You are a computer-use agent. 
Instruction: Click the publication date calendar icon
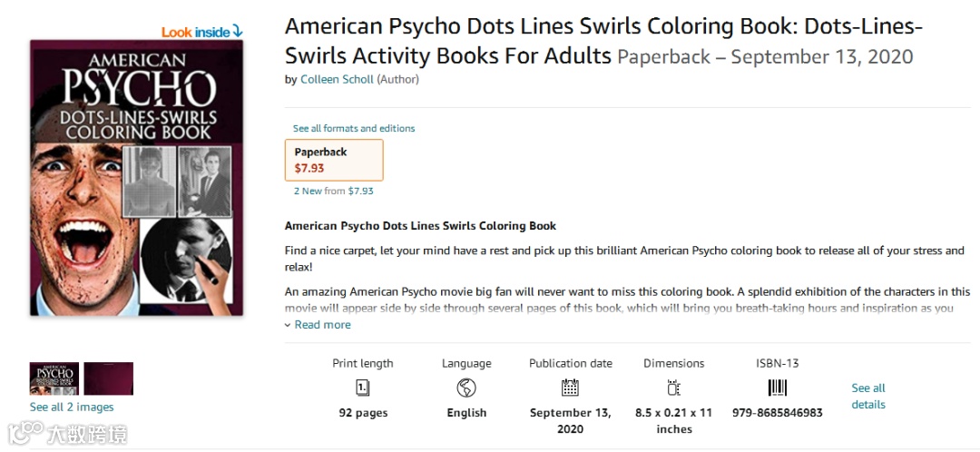click(570, 388)
